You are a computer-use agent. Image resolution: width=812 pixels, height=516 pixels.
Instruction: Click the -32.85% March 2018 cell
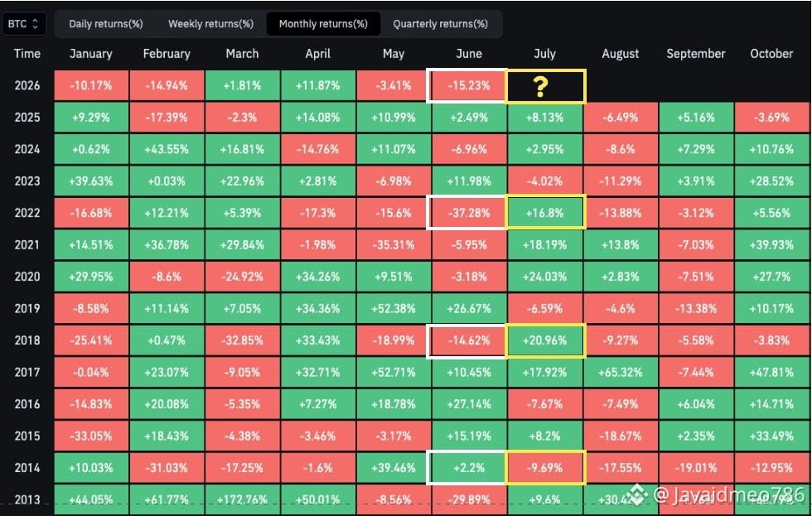point(242,340)
